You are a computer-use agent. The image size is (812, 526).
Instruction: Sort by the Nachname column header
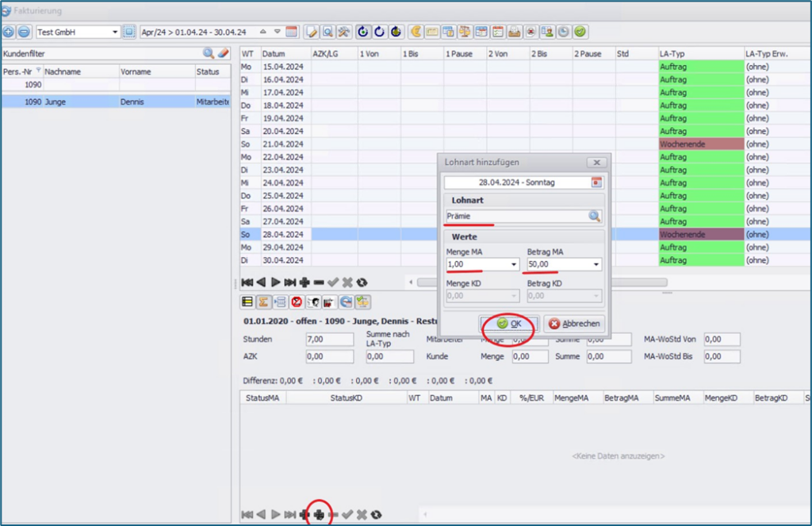[x=80, y=71]
